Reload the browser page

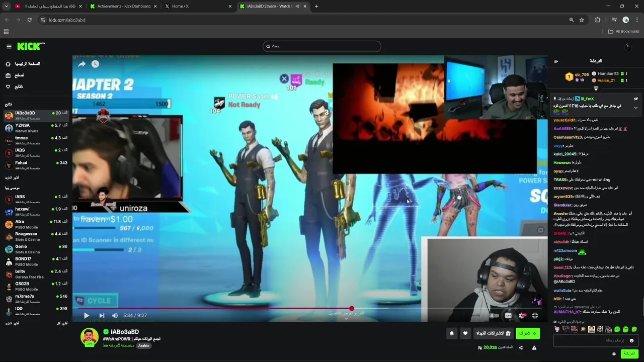(29, 20)
